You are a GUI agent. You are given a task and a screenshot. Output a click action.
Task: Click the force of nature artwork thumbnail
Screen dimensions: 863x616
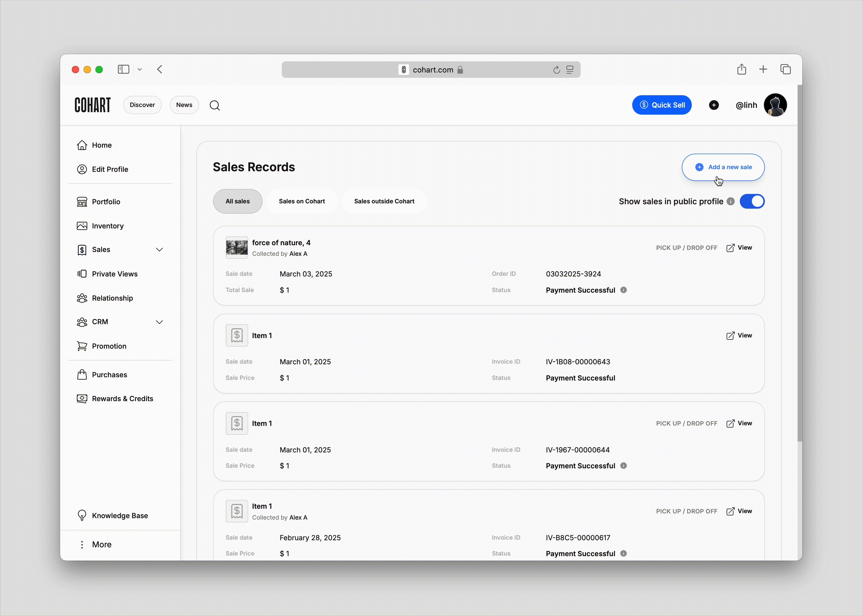[x=237, y=248]
